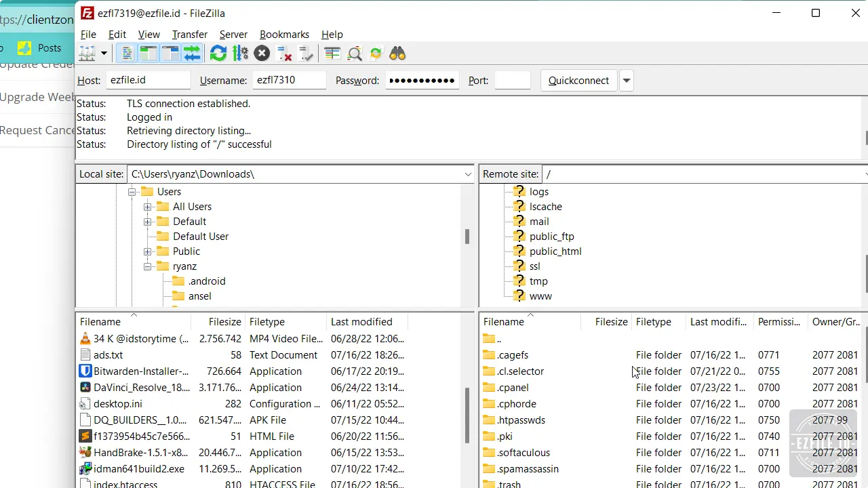Select the ansel folder in local tree
Viewport: 868px width, 488px height.
(x=200, y=296)
